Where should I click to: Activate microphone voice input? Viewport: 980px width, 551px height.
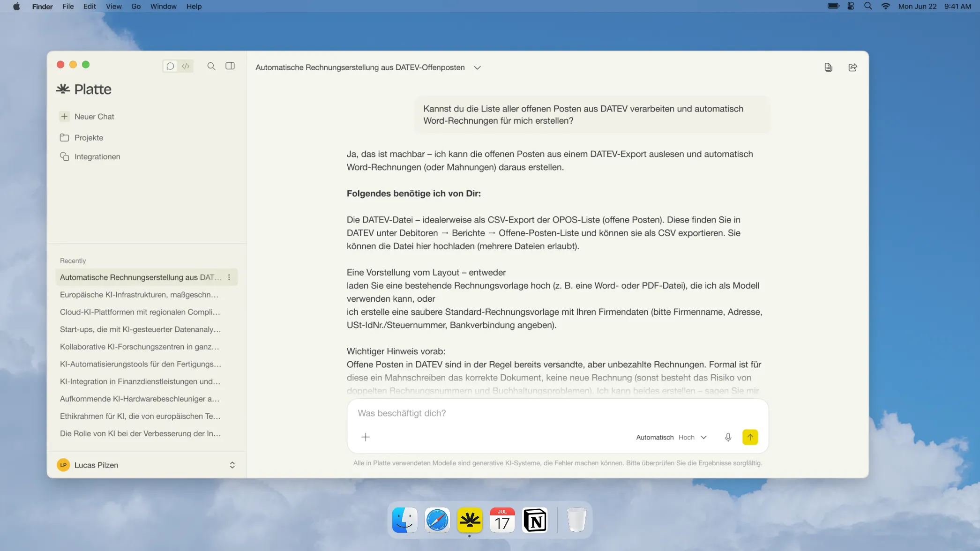tap(728, 437)
